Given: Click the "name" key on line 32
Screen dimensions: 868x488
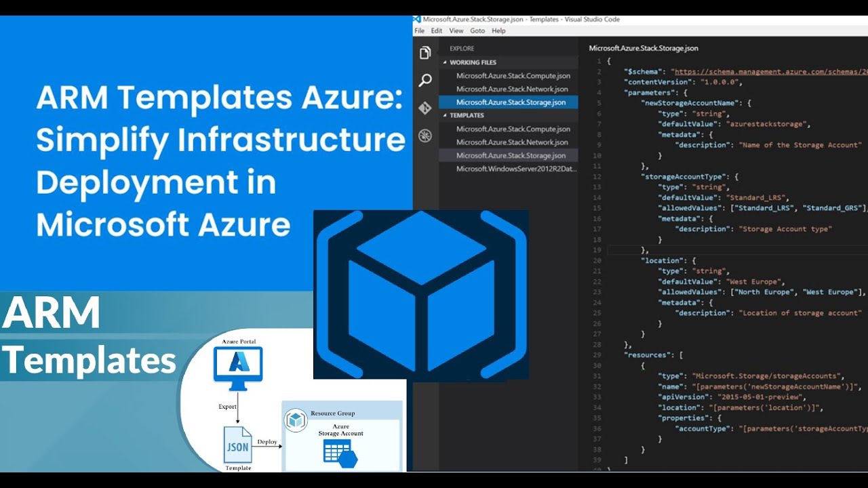Looking at the screenshot, I should pos(671,386).
